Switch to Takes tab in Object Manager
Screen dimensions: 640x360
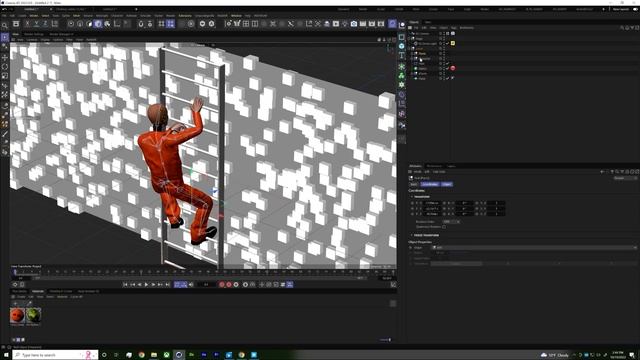(428, 22)
